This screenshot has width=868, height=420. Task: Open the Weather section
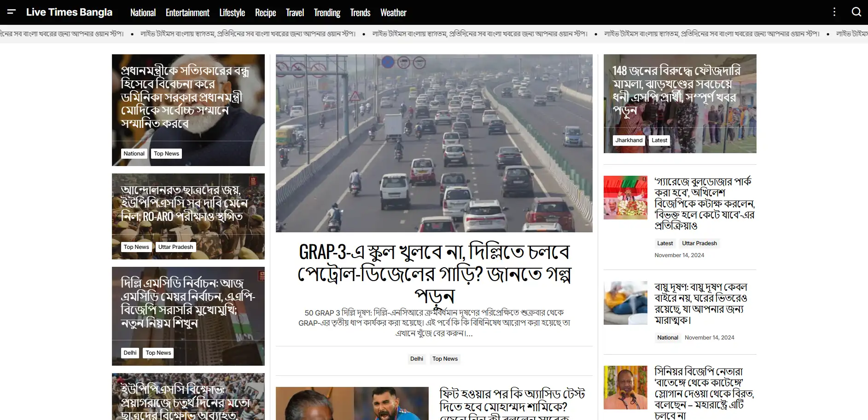click(393, 13)
